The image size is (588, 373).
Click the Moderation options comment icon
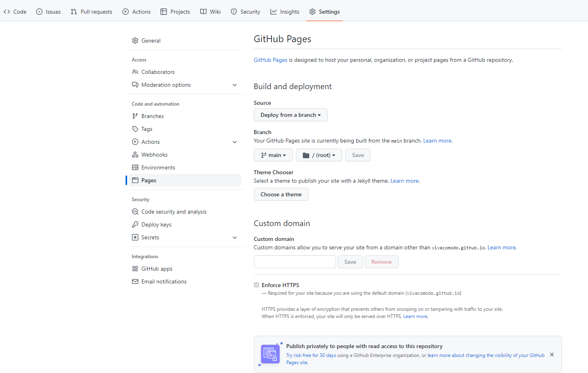pos(135,85)
